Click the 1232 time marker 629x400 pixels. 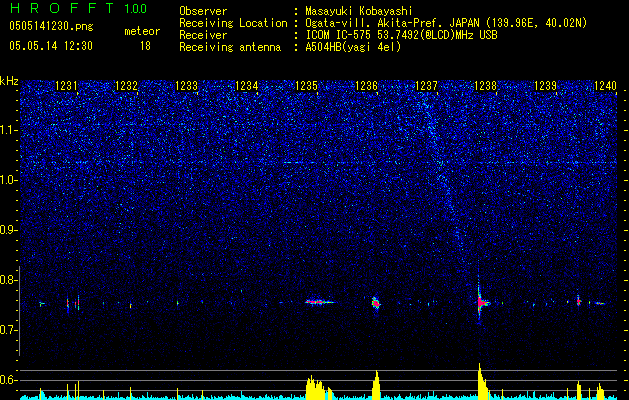(x=126, y=86)
